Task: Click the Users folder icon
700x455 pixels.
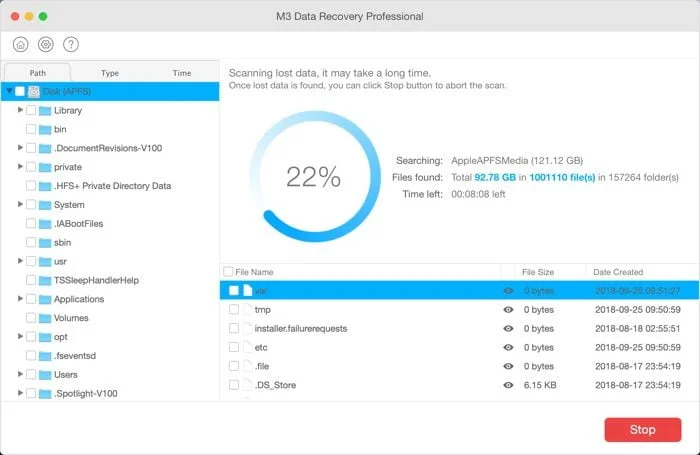Action: [45, 375]
